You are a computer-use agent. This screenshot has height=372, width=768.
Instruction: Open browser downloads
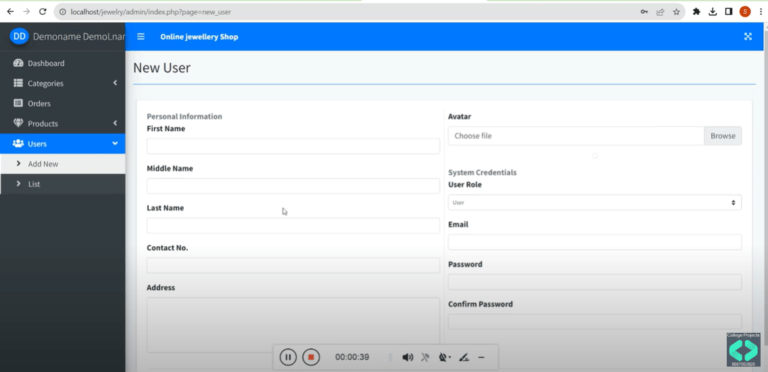tap(713, 12)
